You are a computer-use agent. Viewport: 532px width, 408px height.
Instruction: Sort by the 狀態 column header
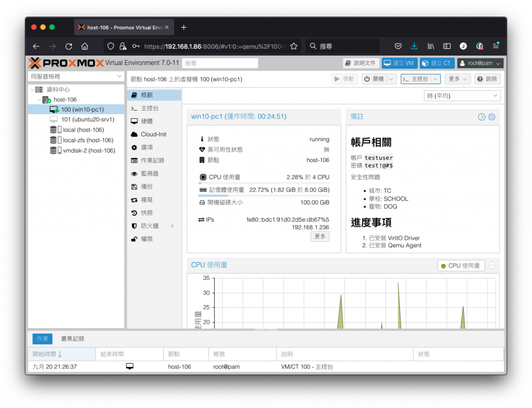pos(458,354)
